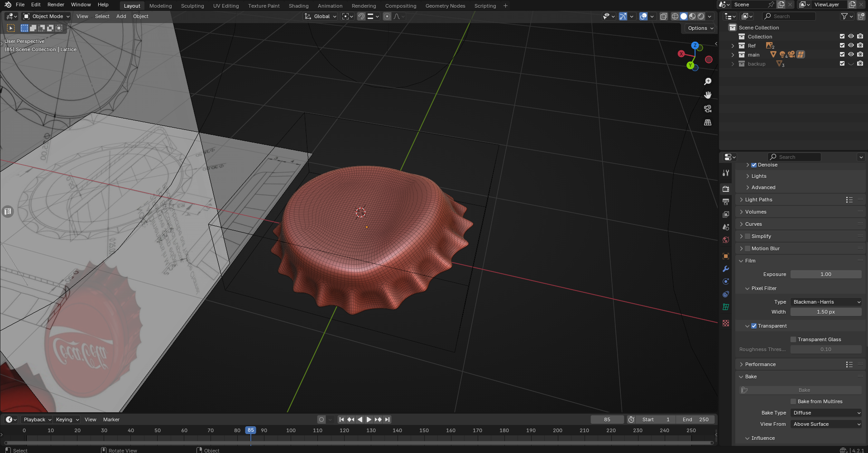Viewport: 868px width, 453px height.
Task: Select wireframe viewport shading
Action: coord(675,16)
